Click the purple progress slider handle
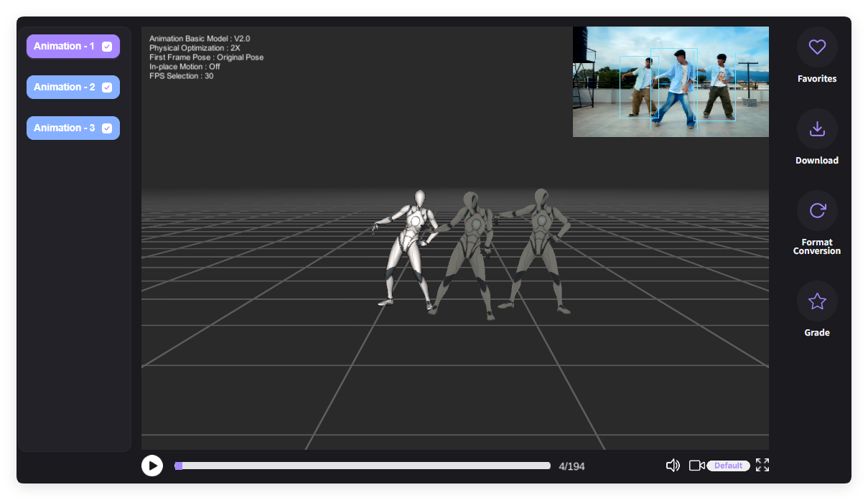The image size is (868, 500). click(x=179, y=466)
